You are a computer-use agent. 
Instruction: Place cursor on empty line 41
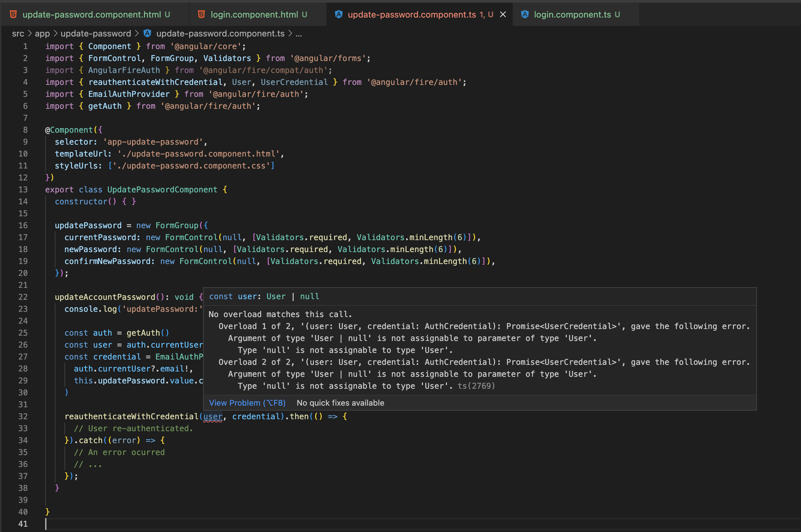(x=422, y=524)
